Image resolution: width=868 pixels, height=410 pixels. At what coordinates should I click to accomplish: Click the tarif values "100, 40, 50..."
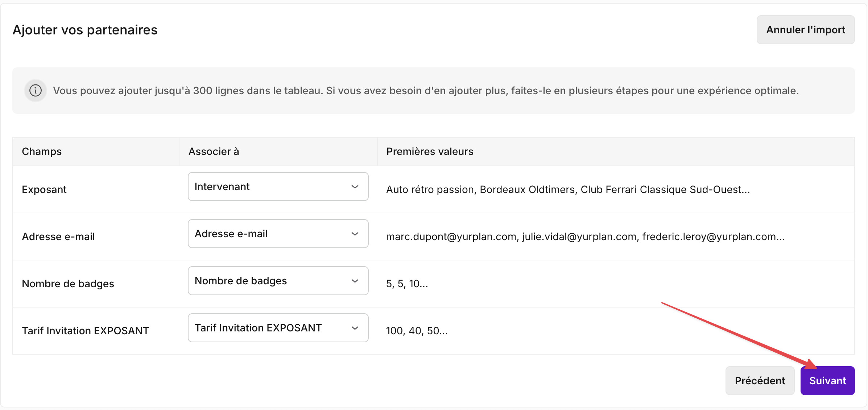pyautogui.click(x=417, y=331)
